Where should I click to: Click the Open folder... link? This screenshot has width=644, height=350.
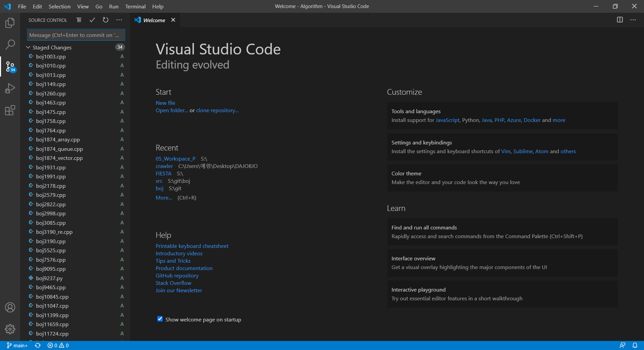tap(172, 110)
